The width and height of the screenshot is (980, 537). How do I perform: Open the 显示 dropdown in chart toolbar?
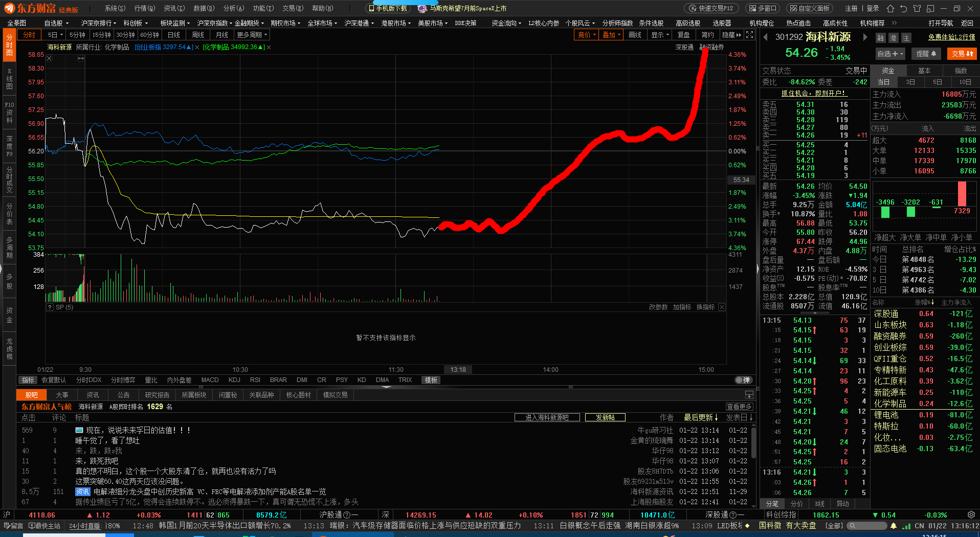coord(660,35)
